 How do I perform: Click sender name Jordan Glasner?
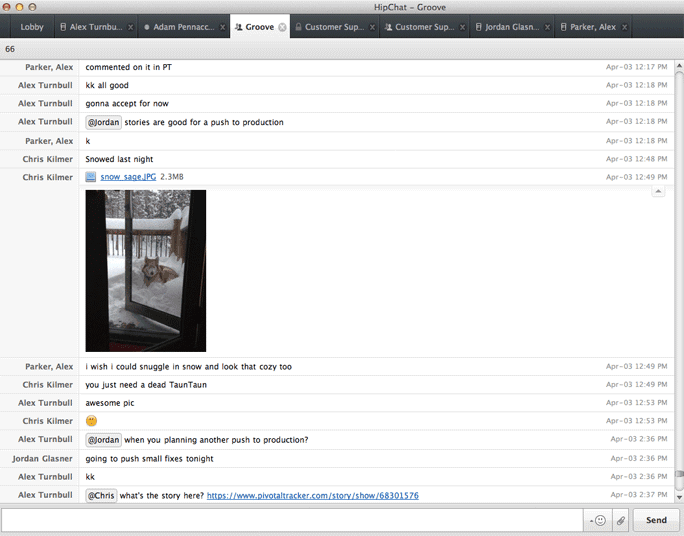(x=42, y=458)
